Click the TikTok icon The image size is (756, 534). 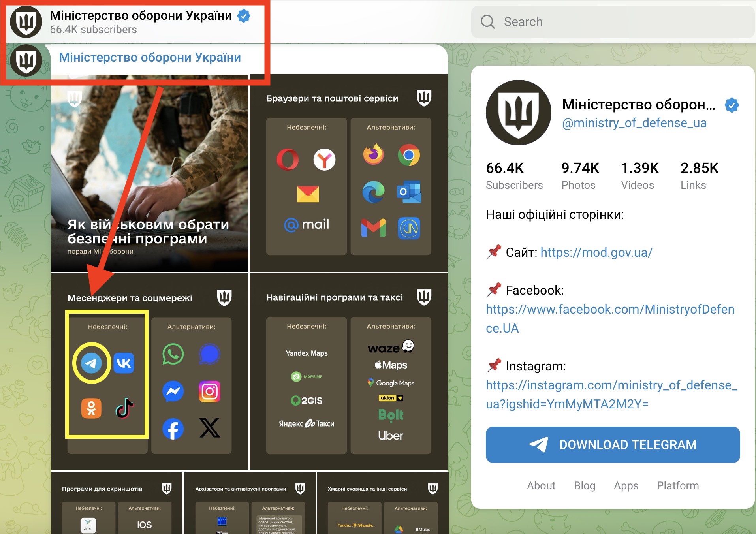click(124, 408)
